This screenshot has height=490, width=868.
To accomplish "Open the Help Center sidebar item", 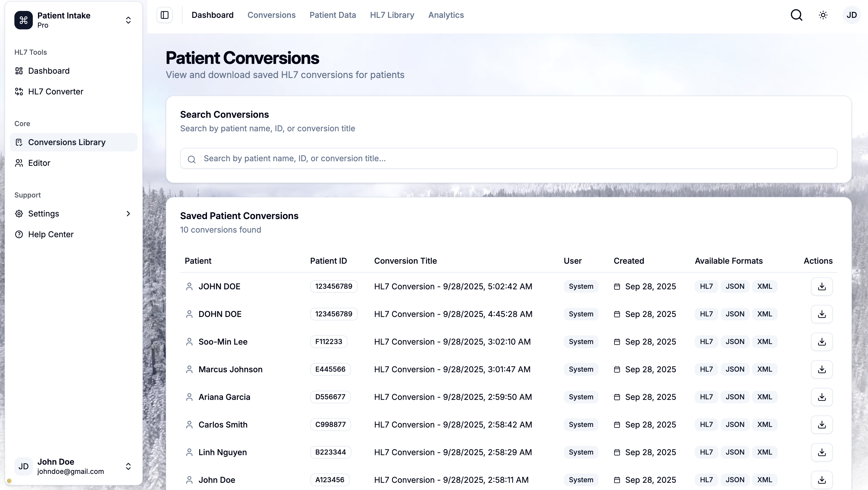I will tap(51, 235).
